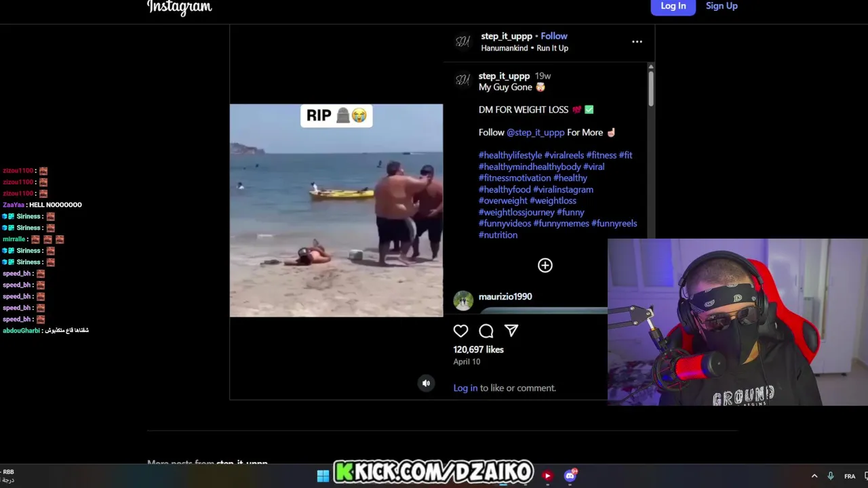This screenshot has width=868, height=488.
Task: View the 120,697 likes list
Action: point(479,350)
